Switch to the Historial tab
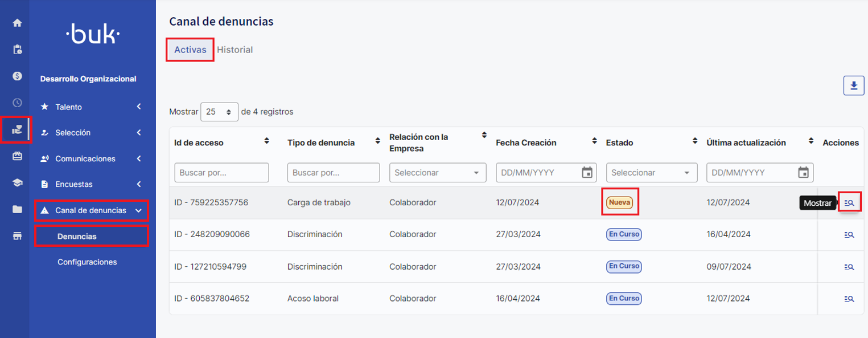This screenshot has width=868, height=338. (x=235, y=50)
